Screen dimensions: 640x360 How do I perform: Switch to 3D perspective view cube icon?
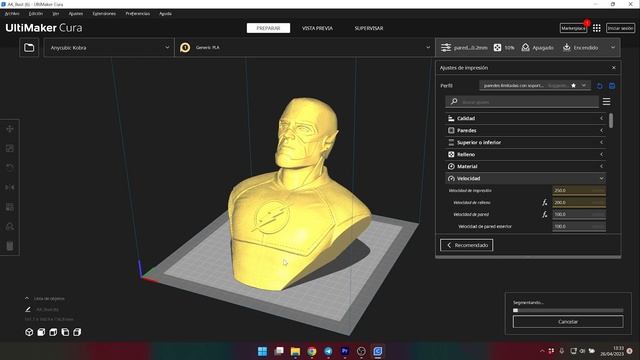pyautogui.click(x=29, y=332)
